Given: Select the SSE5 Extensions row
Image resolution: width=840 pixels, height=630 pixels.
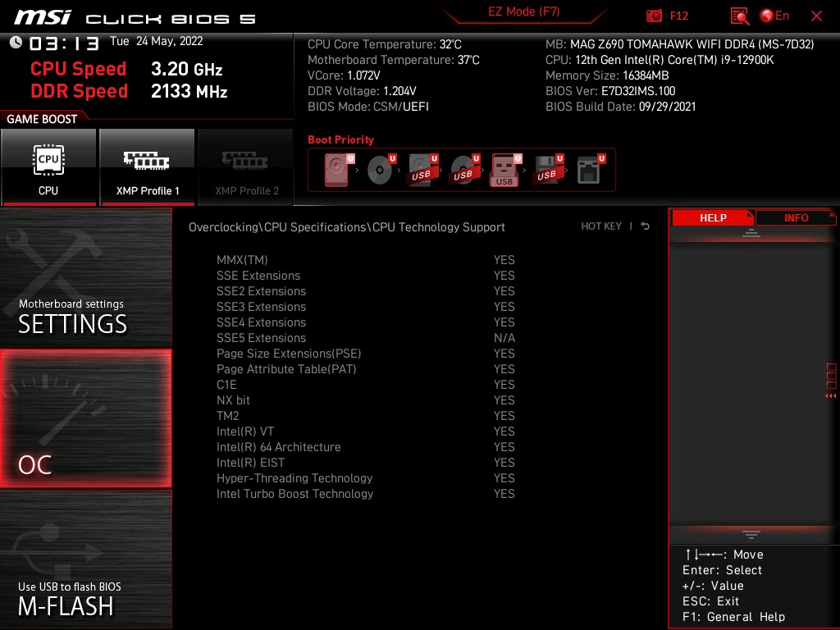Looking at the screenshot, I should point(365,338).
